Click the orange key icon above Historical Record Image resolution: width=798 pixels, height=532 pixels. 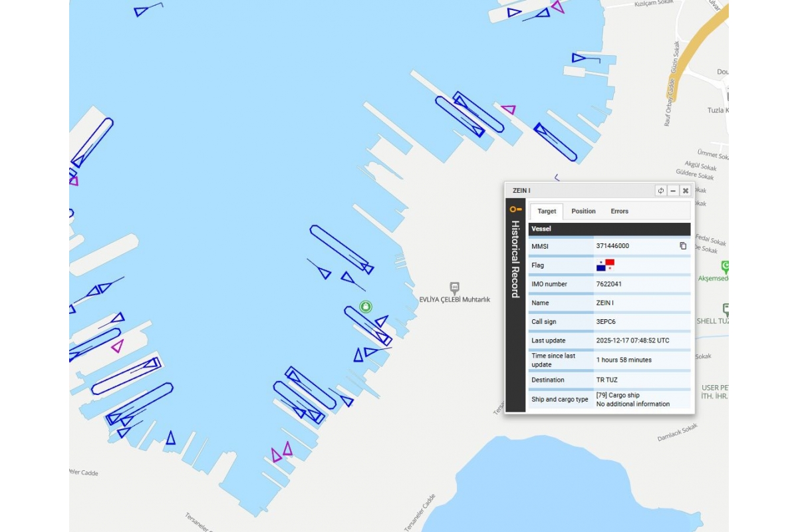pos(515,209)
